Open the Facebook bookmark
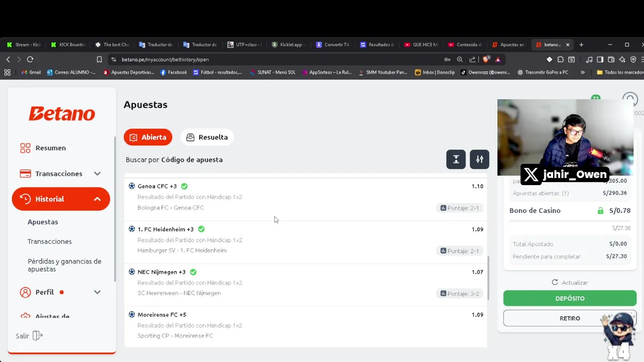 (x=174, y=72)
